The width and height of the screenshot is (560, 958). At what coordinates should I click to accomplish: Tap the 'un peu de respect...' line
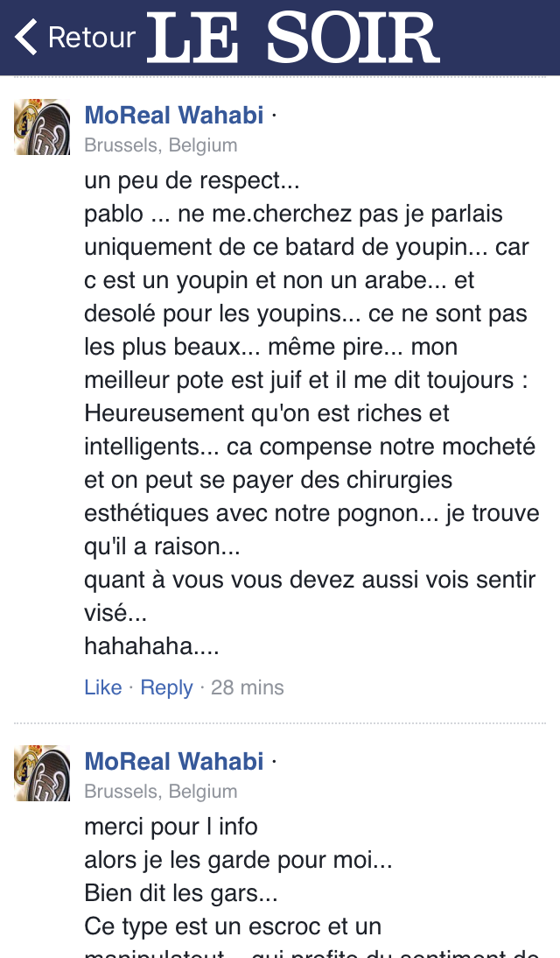point(192,180)
